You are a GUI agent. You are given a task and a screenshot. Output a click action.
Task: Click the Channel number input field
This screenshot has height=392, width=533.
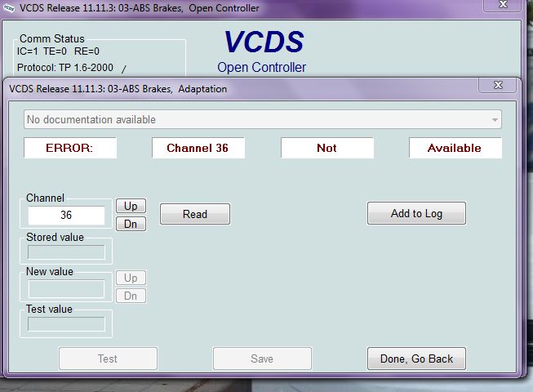66,215
